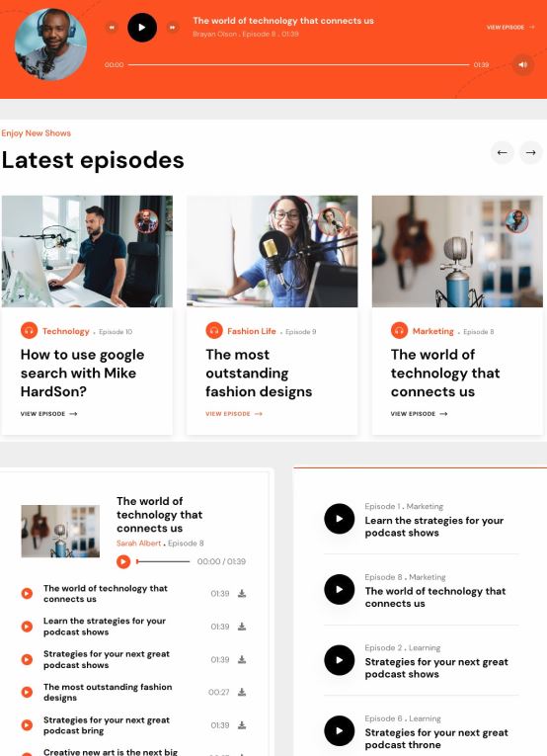
Task: Click the headphone icon next to Technology
Action: click(29, 331)
